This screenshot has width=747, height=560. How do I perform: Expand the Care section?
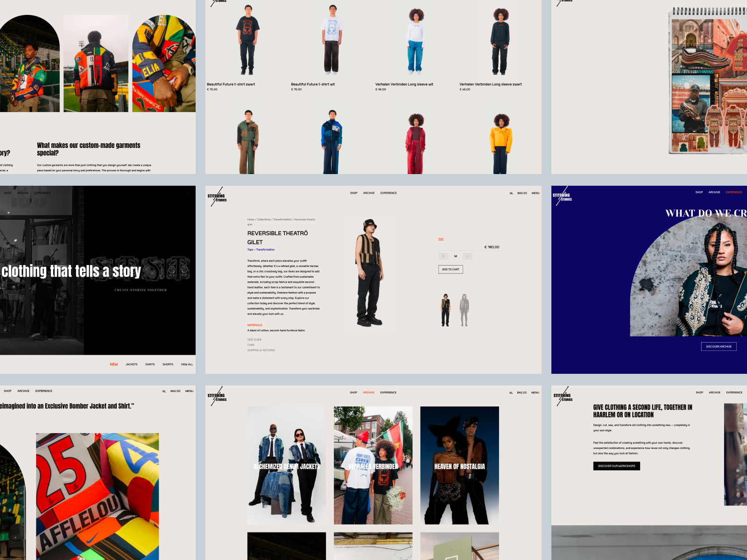[x=251, y=345]
